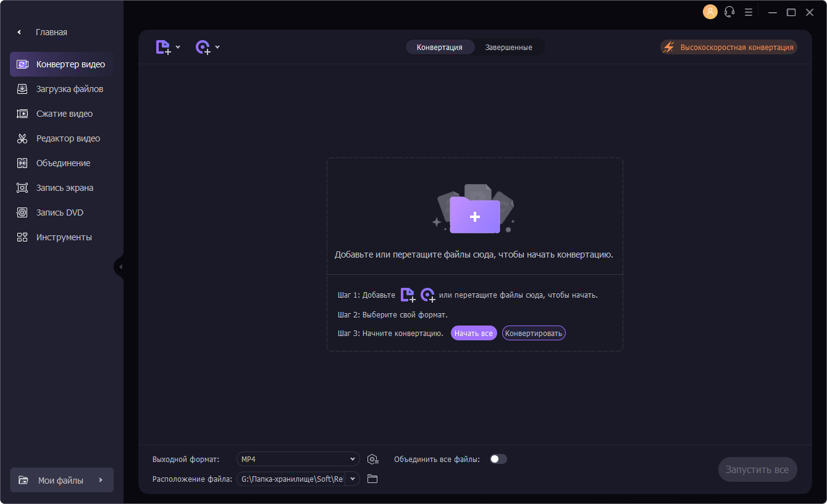Click the add DVD disc icon in toolbar
The height and width of the screenshot is (504, 827).
pos(203,48)
